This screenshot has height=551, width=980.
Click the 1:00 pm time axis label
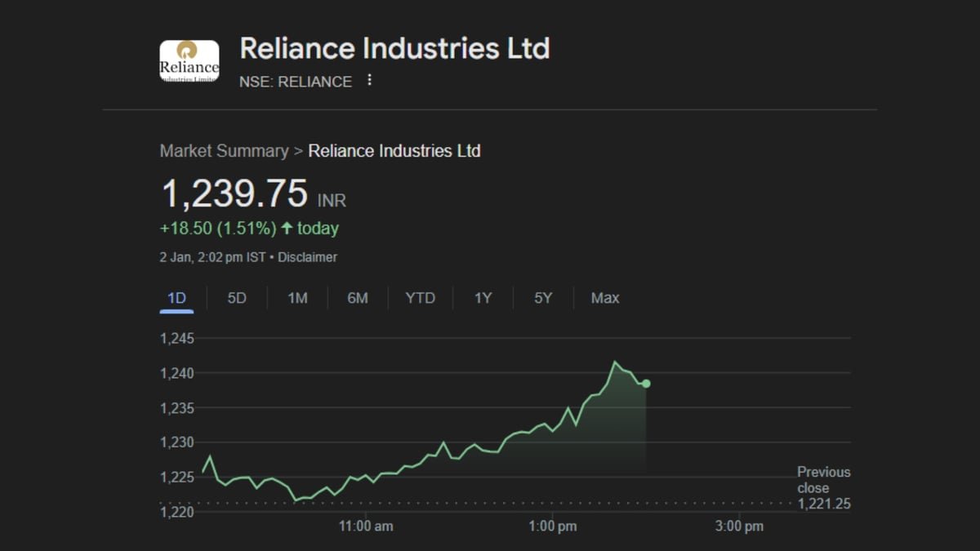[553, 527]
